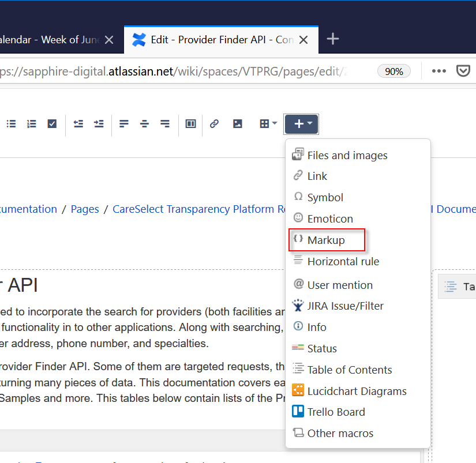476x463 pixels.
Task: Open Other macros
Action: [358, 433]
